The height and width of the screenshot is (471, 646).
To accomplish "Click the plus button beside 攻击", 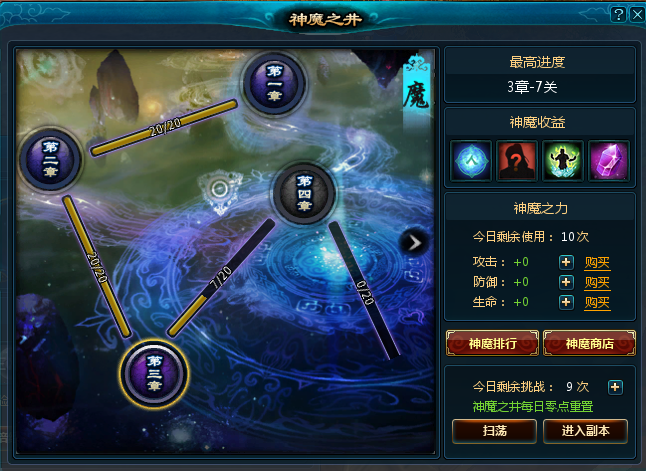I will click(x=566, y=262).
